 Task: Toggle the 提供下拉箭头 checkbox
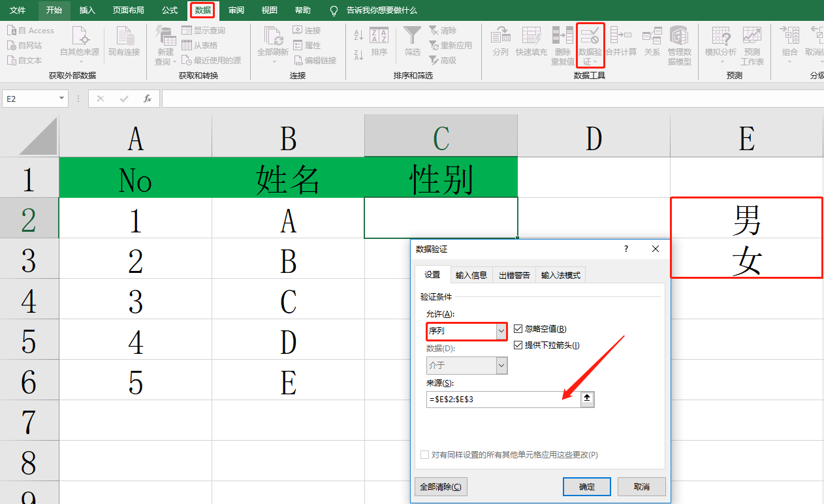[519, 345]
